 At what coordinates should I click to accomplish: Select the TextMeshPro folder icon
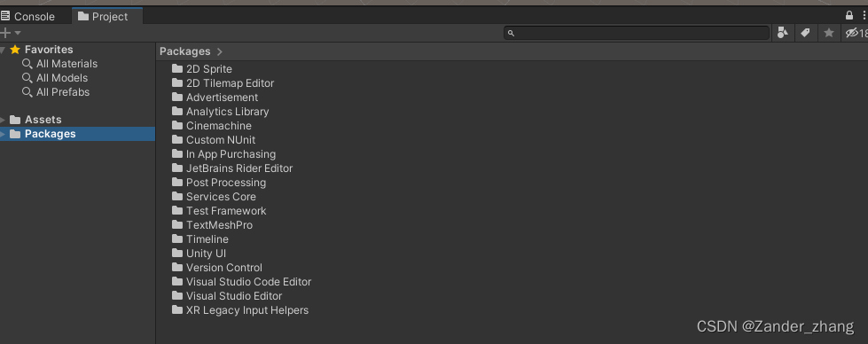pos(177,224)
